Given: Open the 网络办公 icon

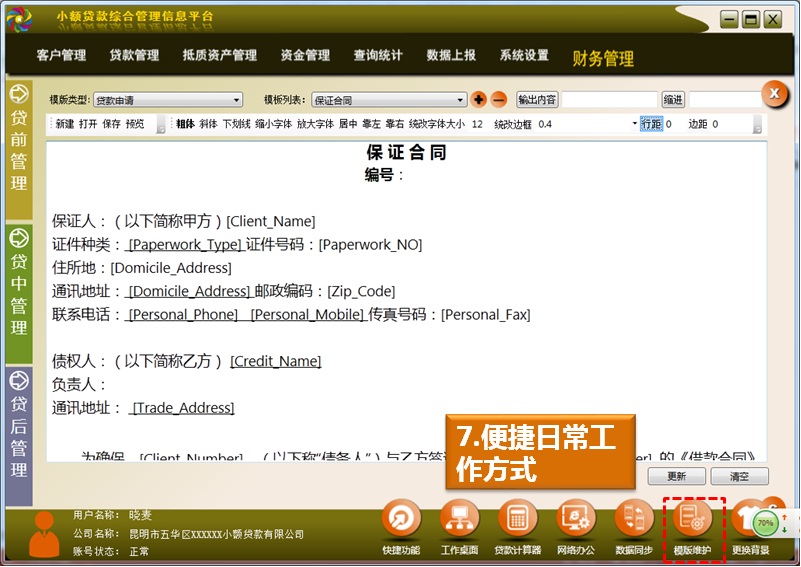Looking at the screenshot, I should pos(576,520).
